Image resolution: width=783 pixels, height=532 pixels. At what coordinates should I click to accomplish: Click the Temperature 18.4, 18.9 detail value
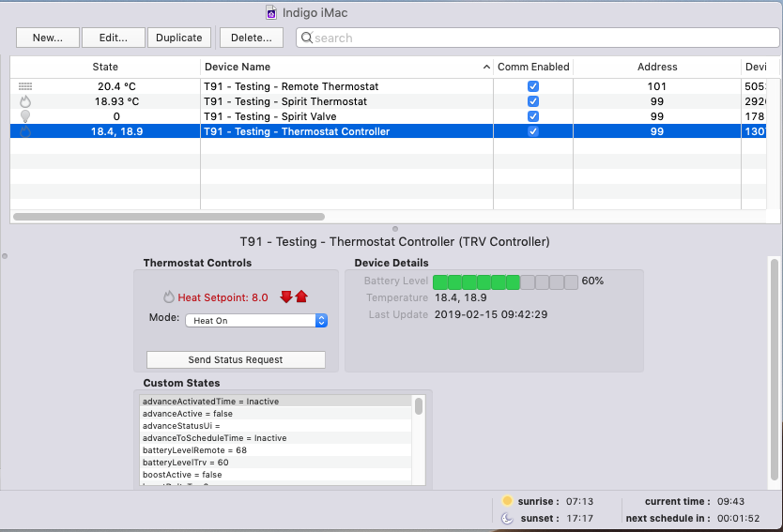[460, 297]
